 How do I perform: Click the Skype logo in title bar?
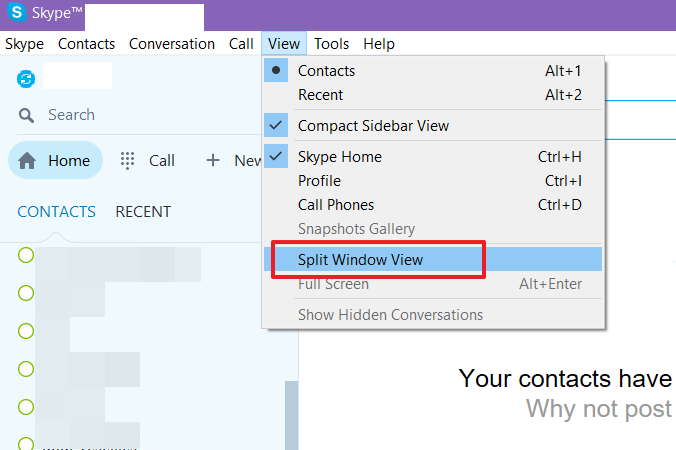17,12
